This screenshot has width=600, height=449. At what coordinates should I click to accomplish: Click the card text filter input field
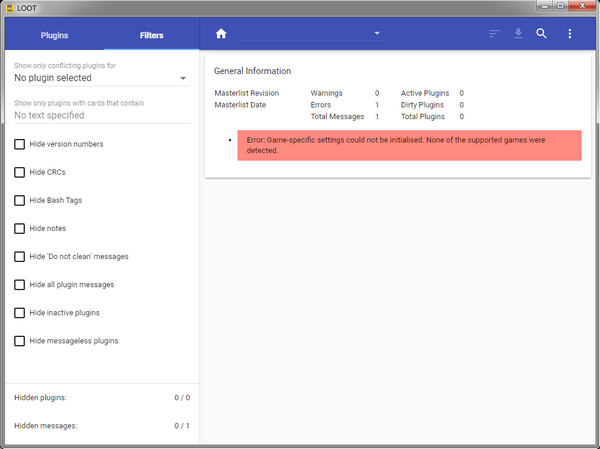(102, 115)
